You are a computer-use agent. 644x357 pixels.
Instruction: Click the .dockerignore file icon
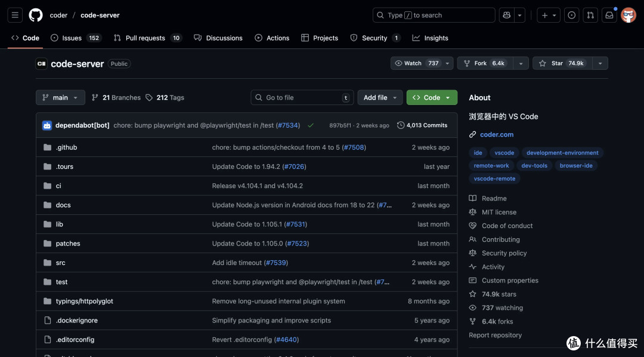click(x=48, y=321)
